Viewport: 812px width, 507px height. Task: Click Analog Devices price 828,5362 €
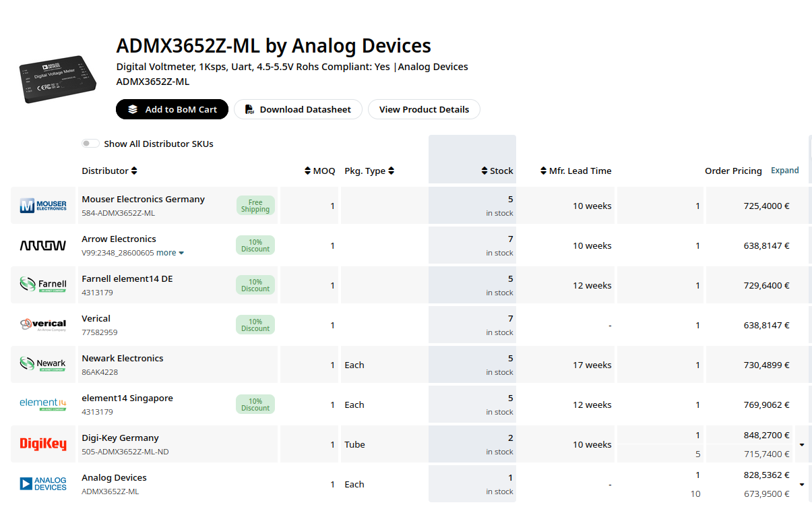(766, 475)
